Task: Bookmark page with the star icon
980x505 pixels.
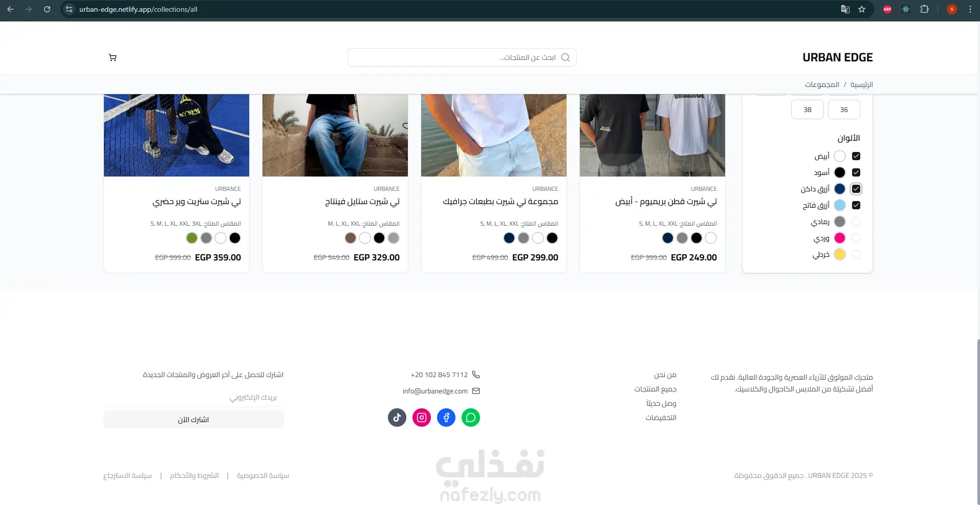Action: [862, 9]
